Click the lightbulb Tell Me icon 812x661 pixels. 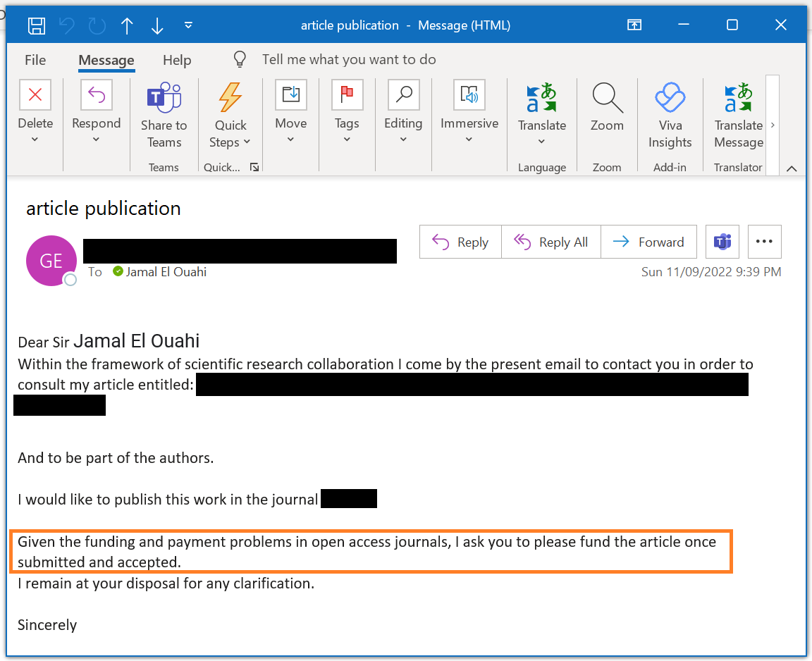tap(240, 59)
